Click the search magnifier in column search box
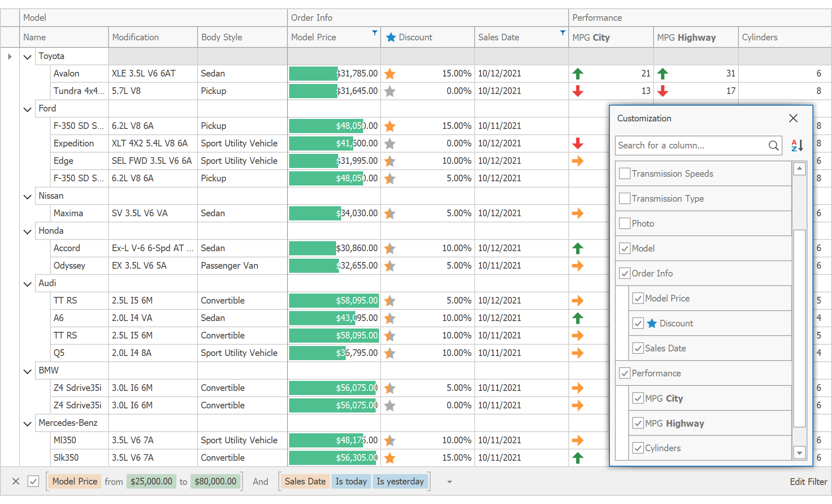832x504 pixels. [773, 146]
